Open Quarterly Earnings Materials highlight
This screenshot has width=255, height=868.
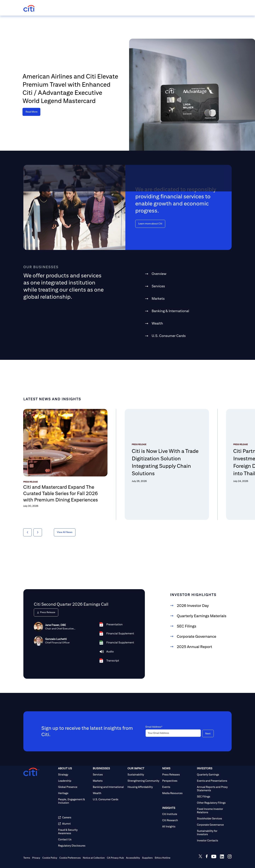(x=202, y=616)
